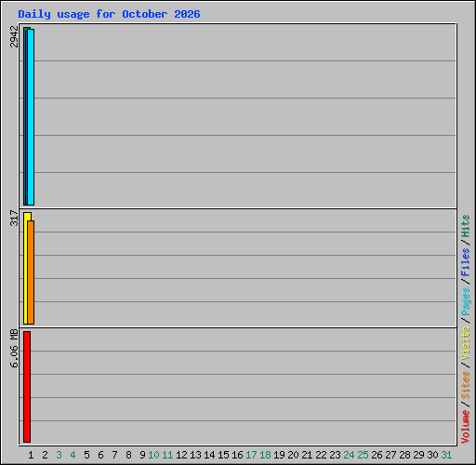The image size is (476, 465).
Task: Click day '14' on the x-axis
Action: pyautogui.click(x=209, y=455)
